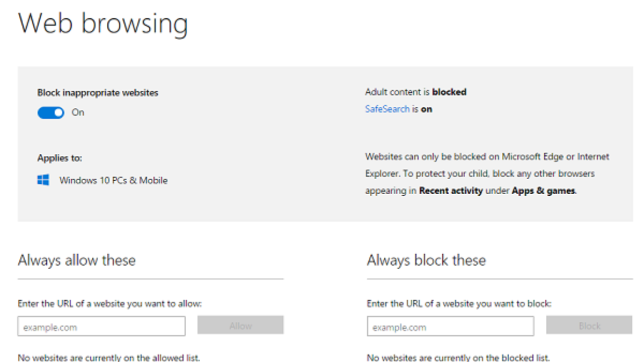
Task: Open the SafeSearch link
Action: [387, 109]
